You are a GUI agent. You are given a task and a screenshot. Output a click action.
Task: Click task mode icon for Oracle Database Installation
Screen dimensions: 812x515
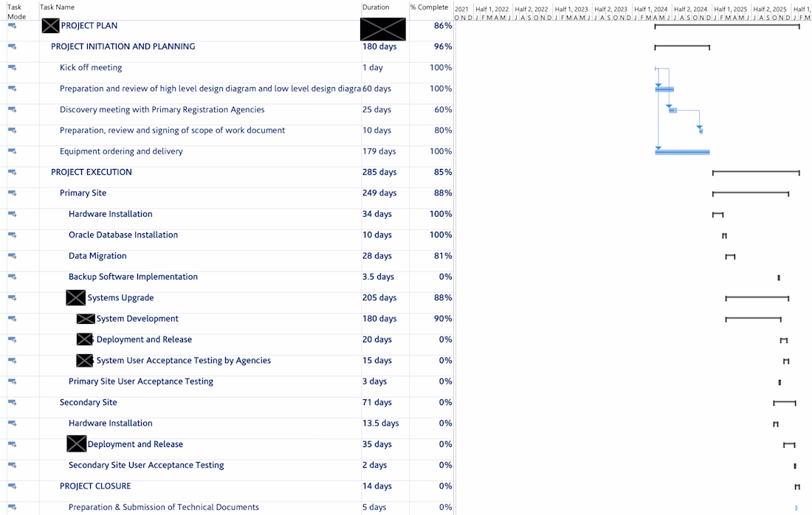[x=12, y=235]
